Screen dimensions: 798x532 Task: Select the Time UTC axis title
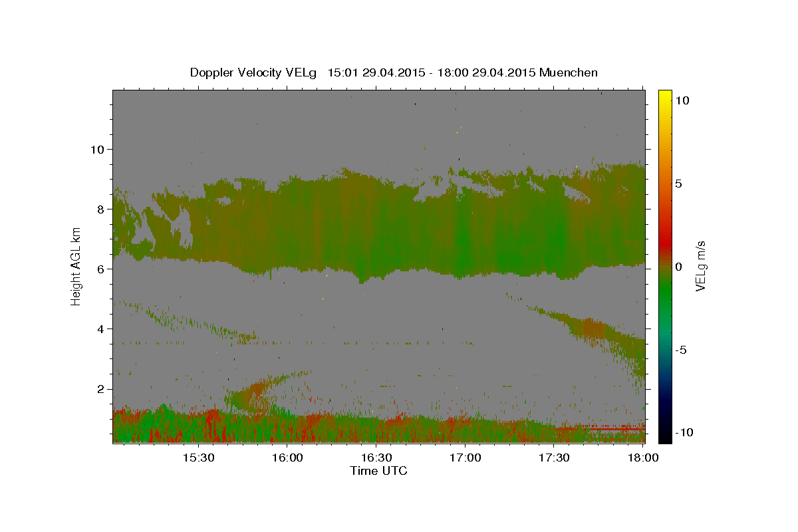tap(378, 471)
